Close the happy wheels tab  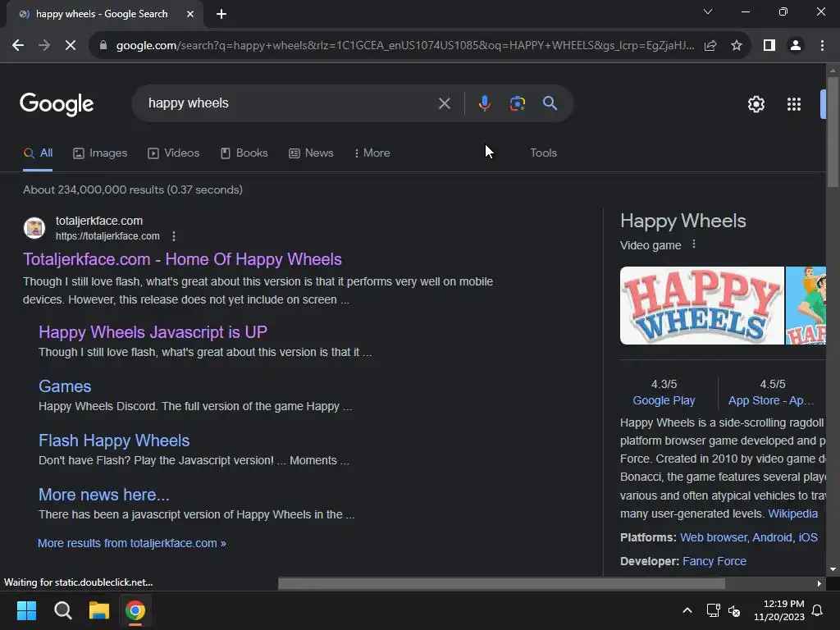point(190,14)
